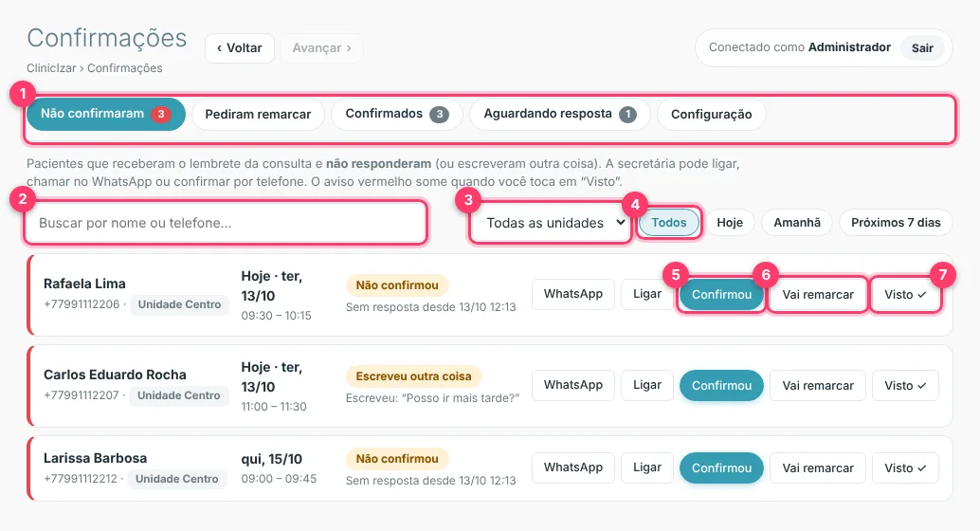Mark Rafaela Lima as Confirmou

[x=721, y=295]
